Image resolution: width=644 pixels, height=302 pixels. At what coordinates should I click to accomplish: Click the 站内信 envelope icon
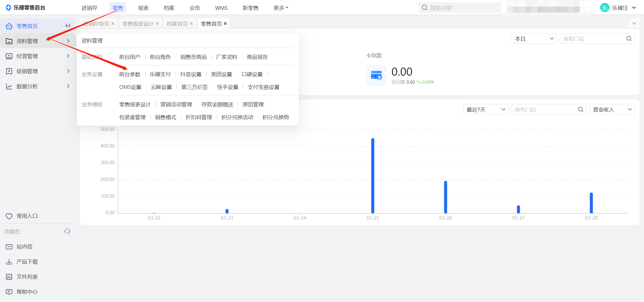9,247
